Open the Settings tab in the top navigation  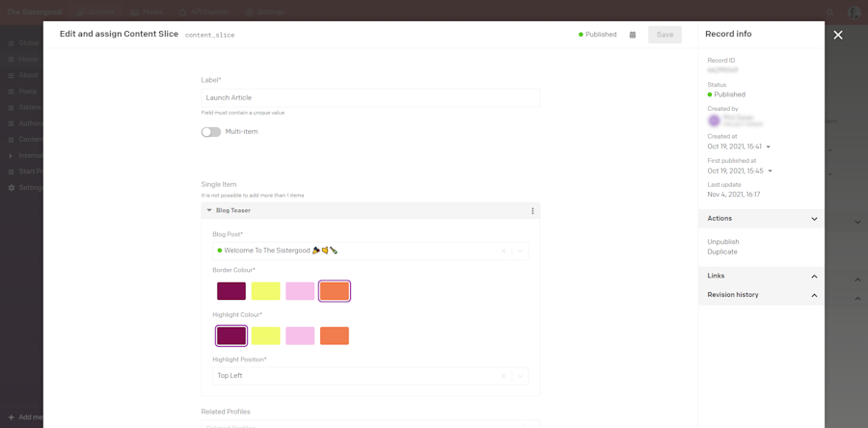coord(264,13)
